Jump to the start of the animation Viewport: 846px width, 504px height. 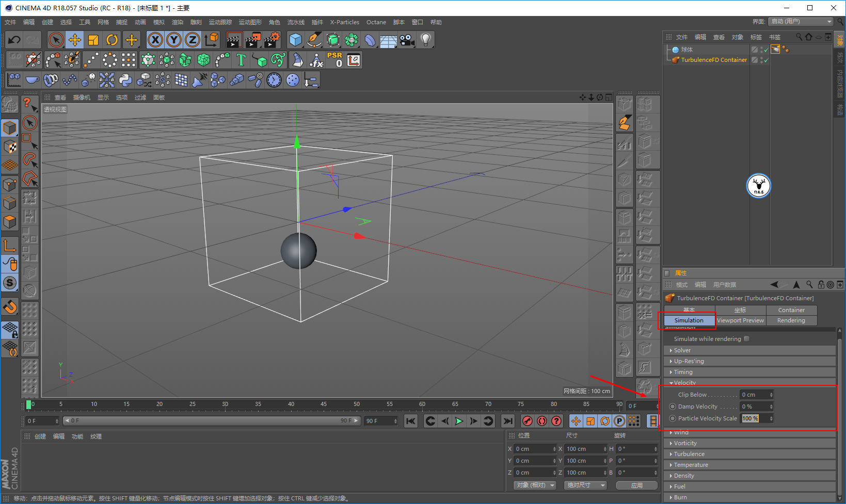coord(411,421)
